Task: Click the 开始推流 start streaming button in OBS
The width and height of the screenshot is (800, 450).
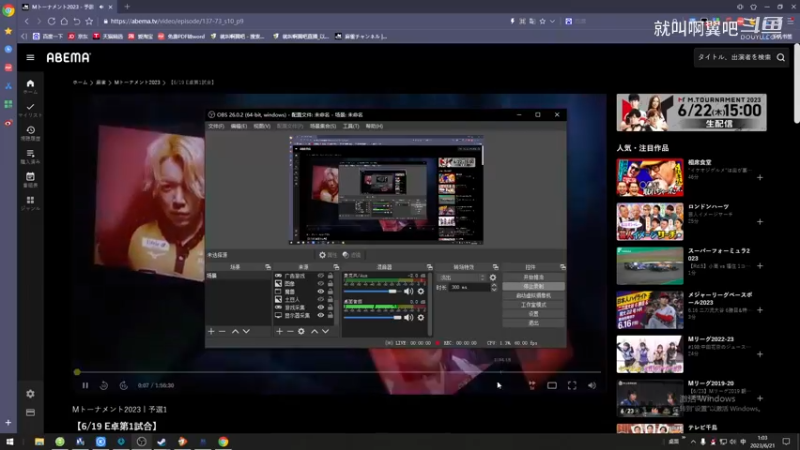Action: click(533, 277)
